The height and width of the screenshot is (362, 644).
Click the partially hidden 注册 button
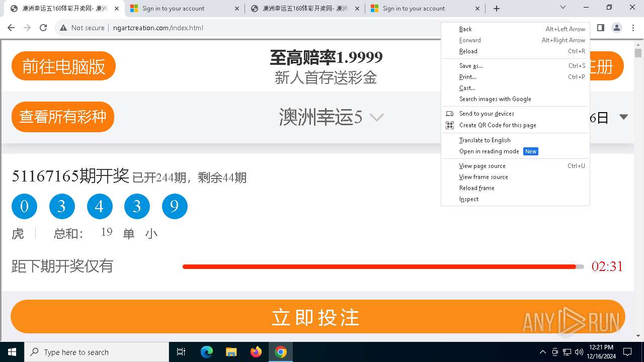pyautogui.click(x=607, y=66)
